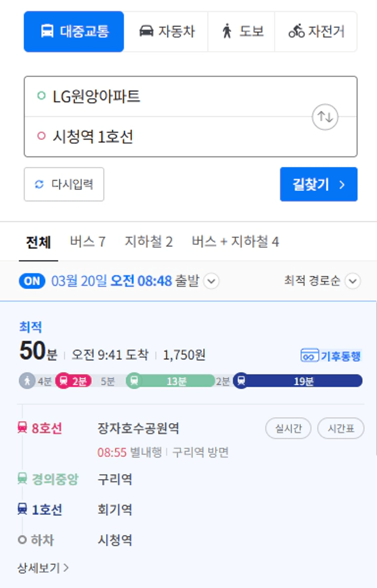Click the green 경의중앙 train icon

(22, 479)
